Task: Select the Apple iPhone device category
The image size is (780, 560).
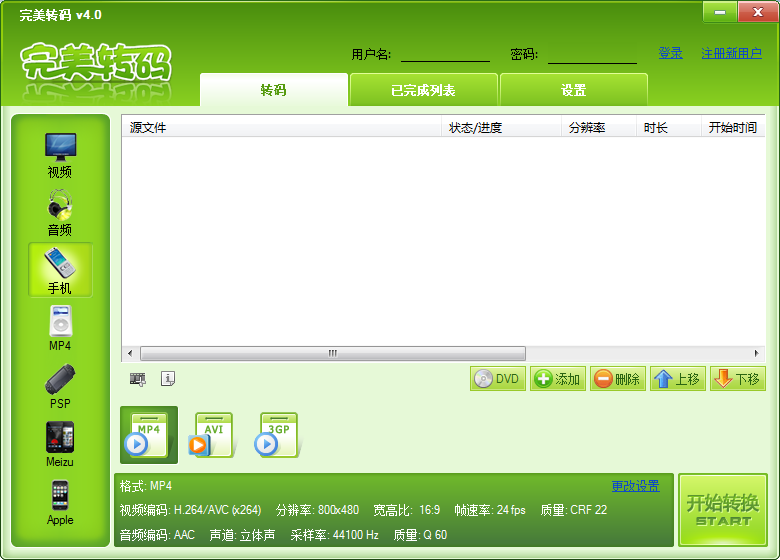Action: 60,503
